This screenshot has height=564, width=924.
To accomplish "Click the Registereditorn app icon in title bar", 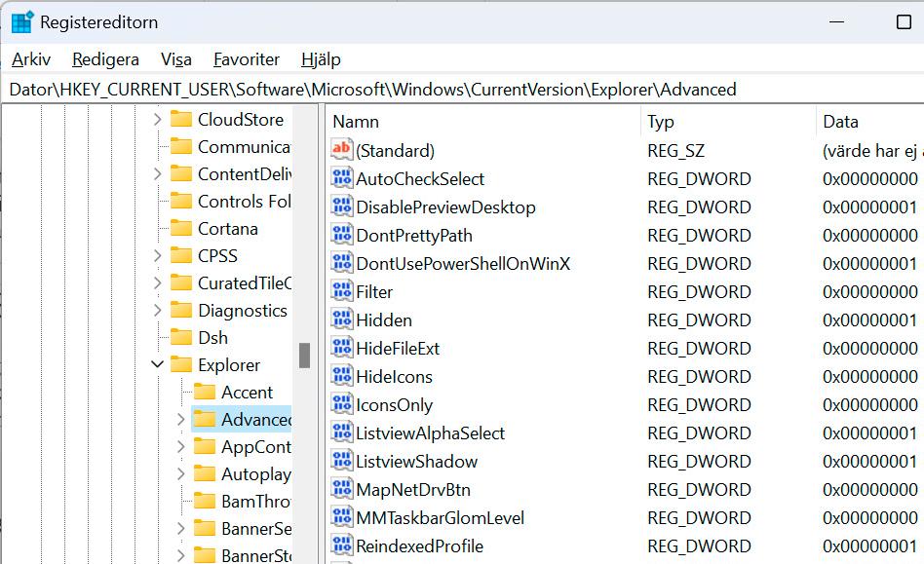I will click(23, 22).
